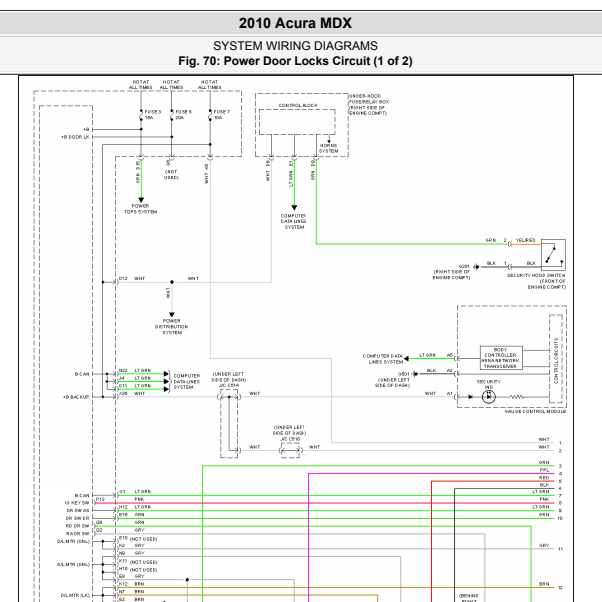Screen dimensions: 602x602
Task: Select the 'RED' wire label at right edge
Action: [x=544, y=478]
